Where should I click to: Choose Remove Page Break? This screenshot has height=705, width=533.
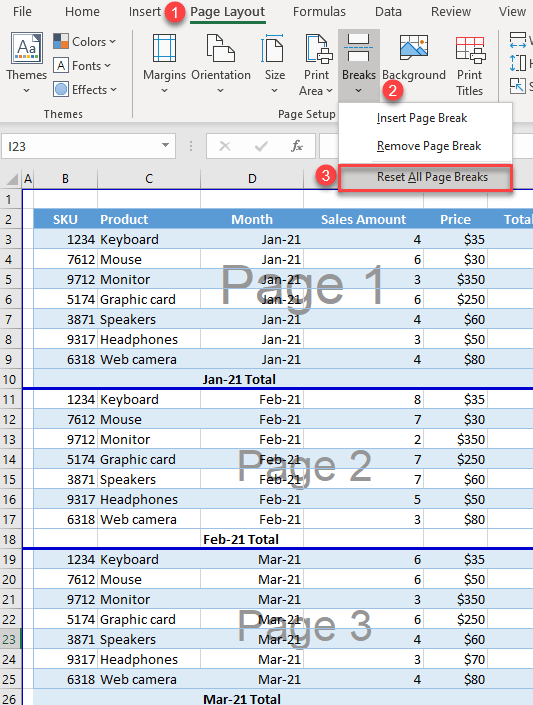[x=425, y=146]
